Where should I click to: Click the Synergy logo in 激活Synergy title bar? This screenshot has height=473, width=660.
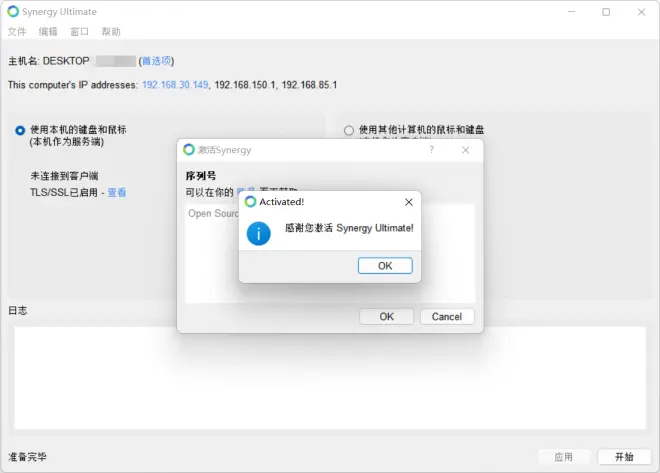189,149
